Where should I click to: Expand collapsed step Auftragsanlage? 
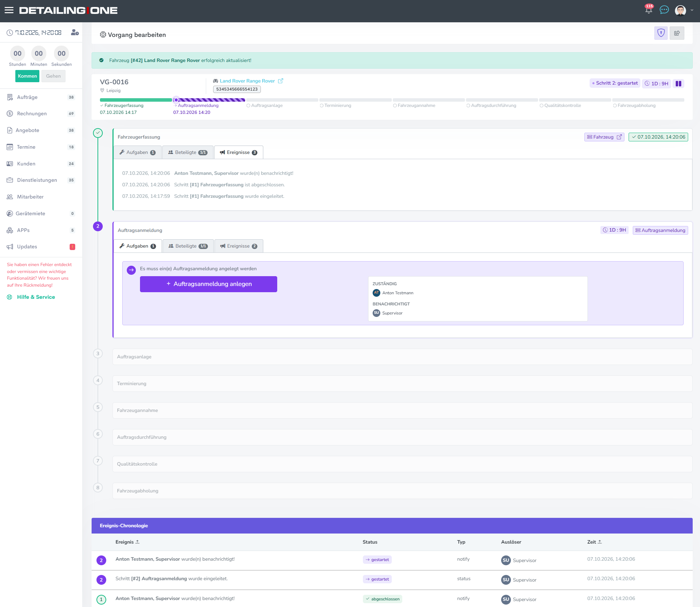(402, 357)
